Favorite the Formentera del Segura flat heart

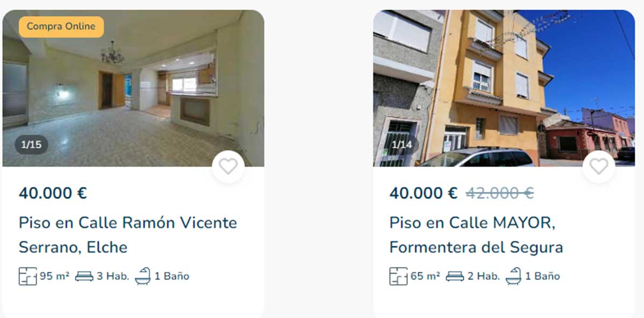tap(599, 167)
